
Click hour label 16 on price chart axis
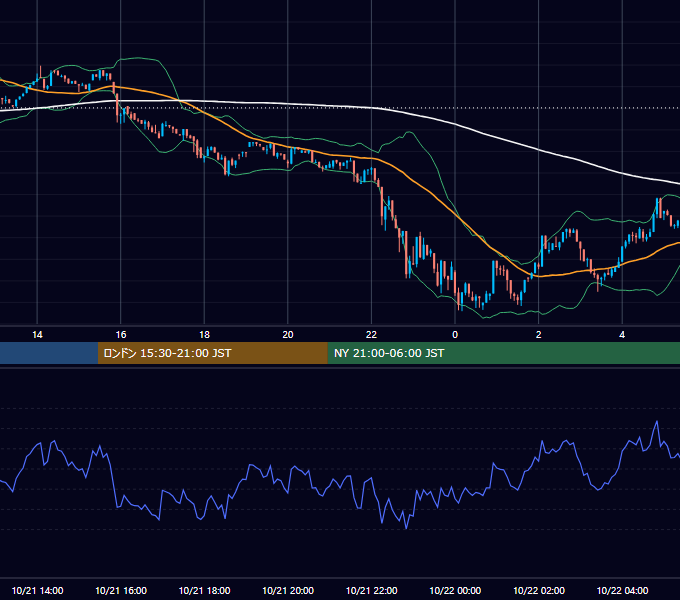click(121, 335)
